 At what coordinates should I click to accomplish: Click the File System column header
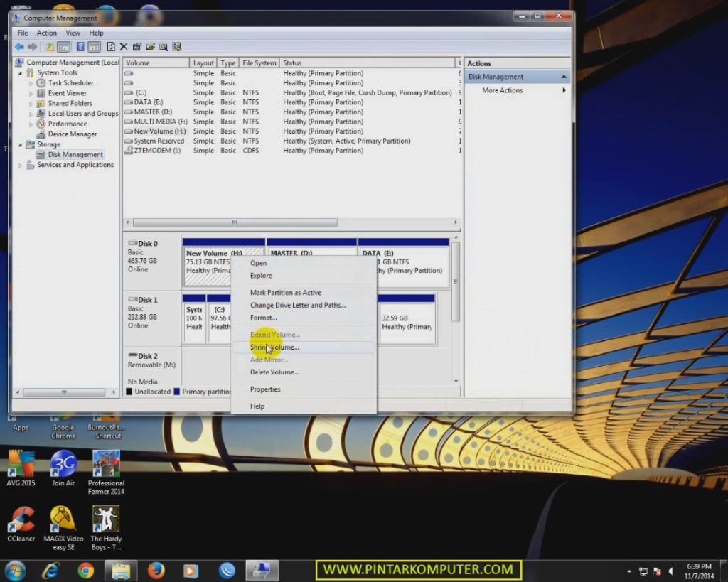(259, 63)
